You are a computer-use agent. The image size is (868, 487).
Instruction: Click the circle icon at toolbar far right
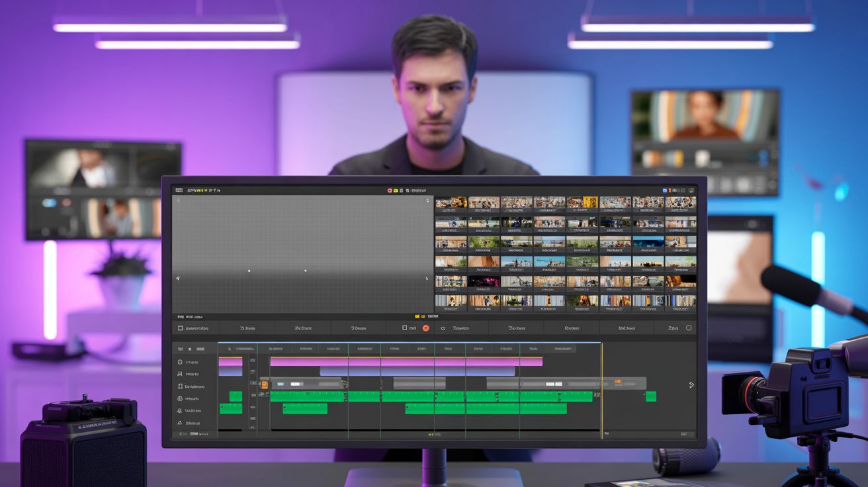click(x=689, y=328)
